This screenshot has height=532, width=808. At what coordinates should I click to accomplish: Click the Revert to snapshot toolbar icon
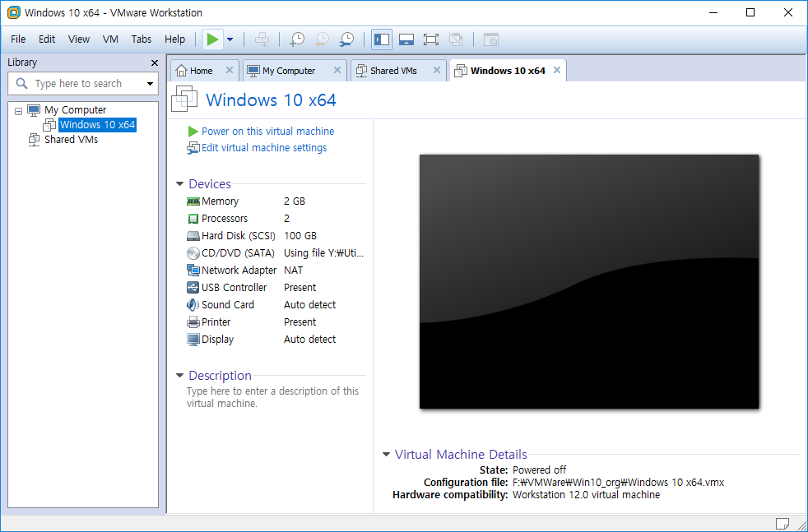pos(322,39)
